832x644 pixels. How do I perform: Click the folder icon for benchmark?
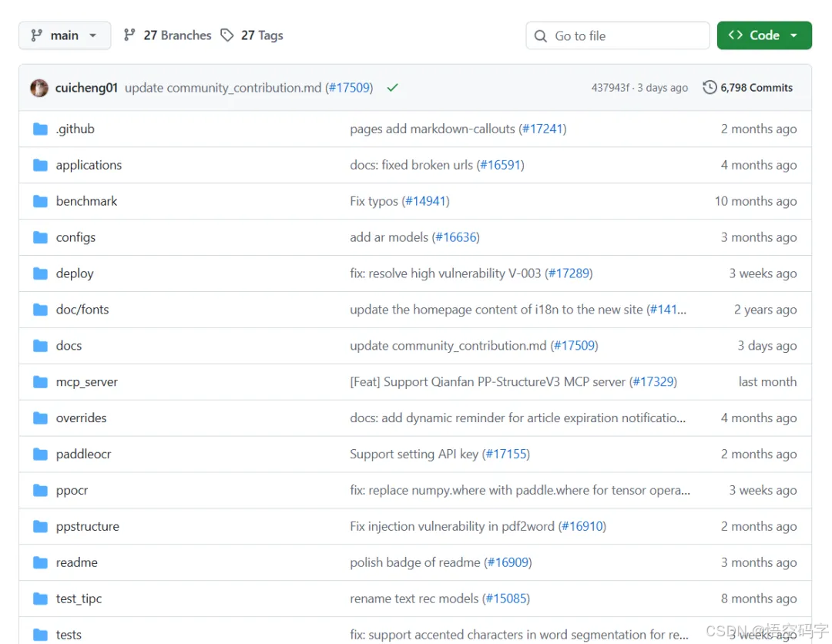pyautogui.click(x=40, y=201)
